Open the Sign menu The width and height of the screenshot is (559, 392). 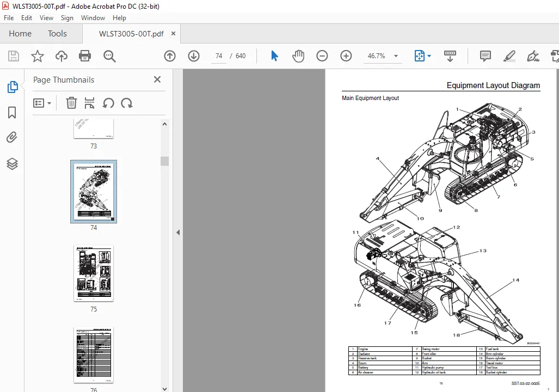pos(67,18)
